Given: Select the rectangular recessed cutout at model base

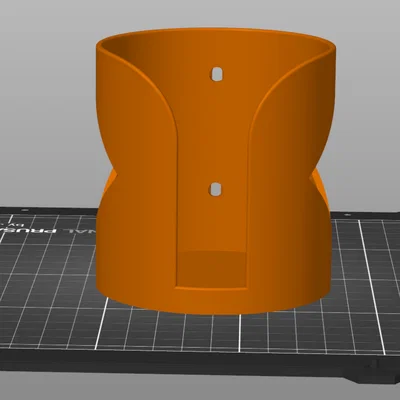Looking at the screenshot, I should pyautogui.click(x=212, y=269).
